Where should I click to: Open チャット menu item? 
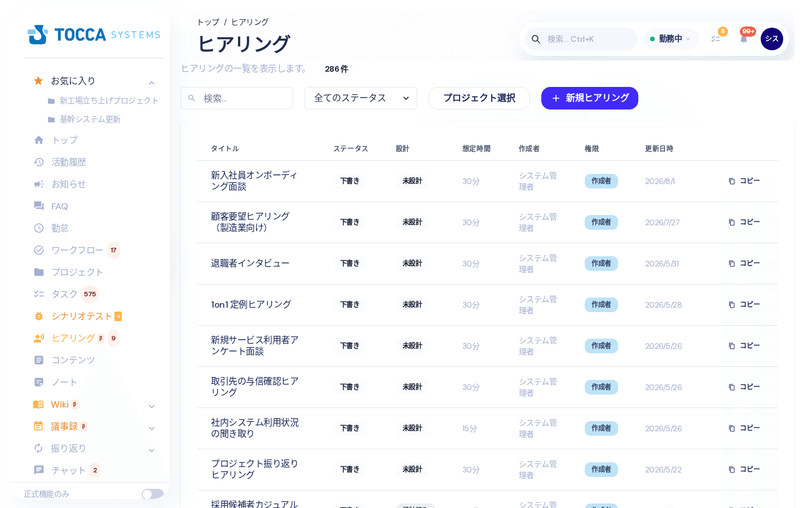point(68,470)
